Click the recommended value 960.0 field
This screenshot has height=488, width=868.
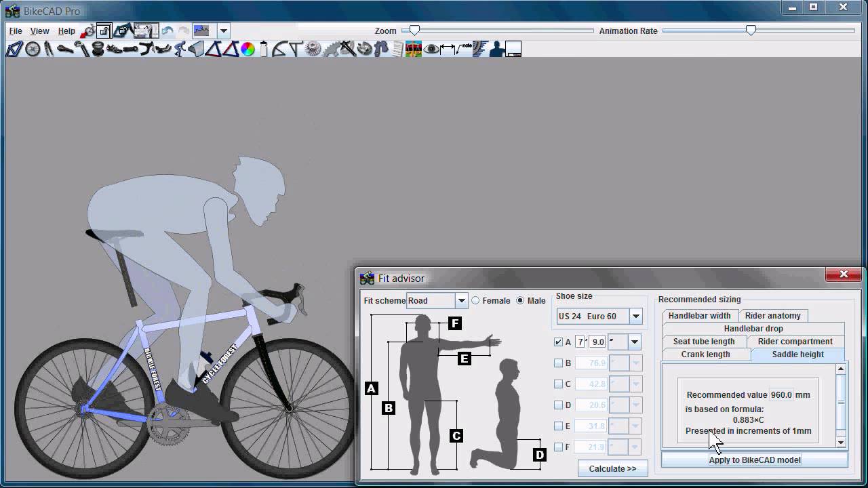click(781, 394)
